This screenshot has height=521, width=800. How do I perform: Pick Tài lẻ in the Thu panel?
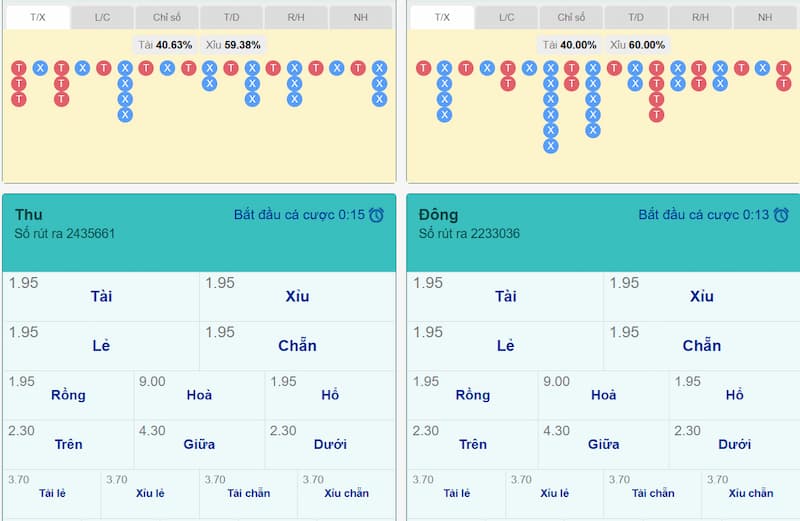point(59,493)
